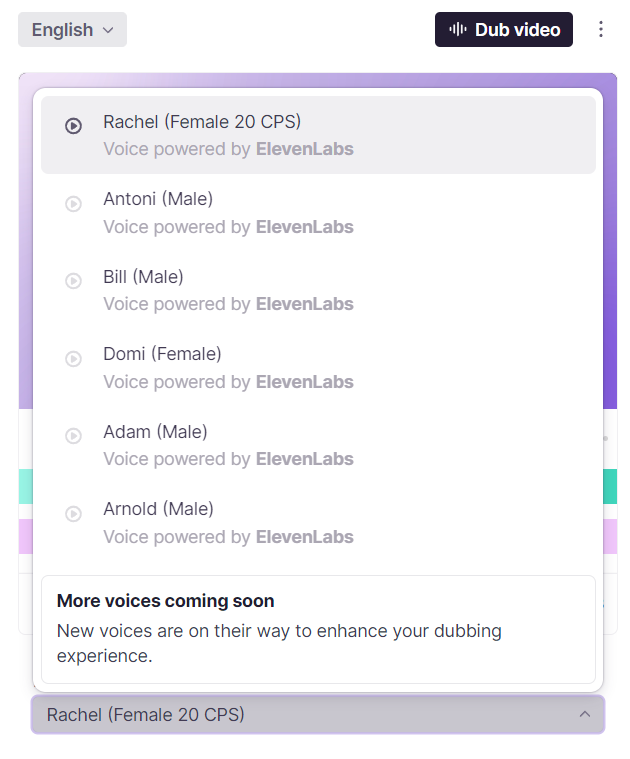This screenshot has width=630, height=759.
Task: Select Bill (Male) voice option
Action: tap(318, 290)
